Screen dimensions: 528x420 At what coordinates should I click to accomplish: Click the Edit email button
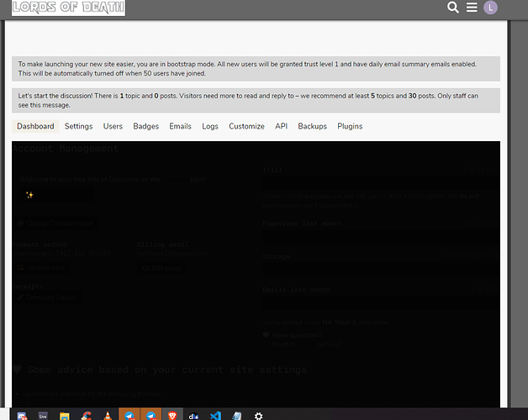click(161, 268)
